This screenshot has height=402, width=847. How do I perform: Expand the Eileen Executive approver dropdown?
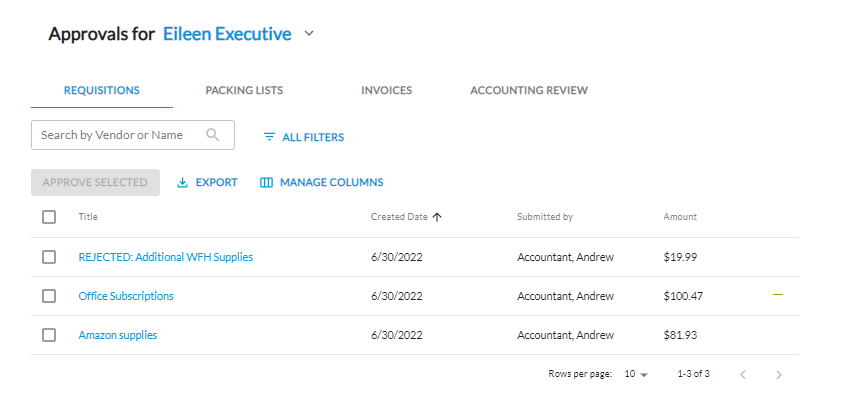click(309, 34)
